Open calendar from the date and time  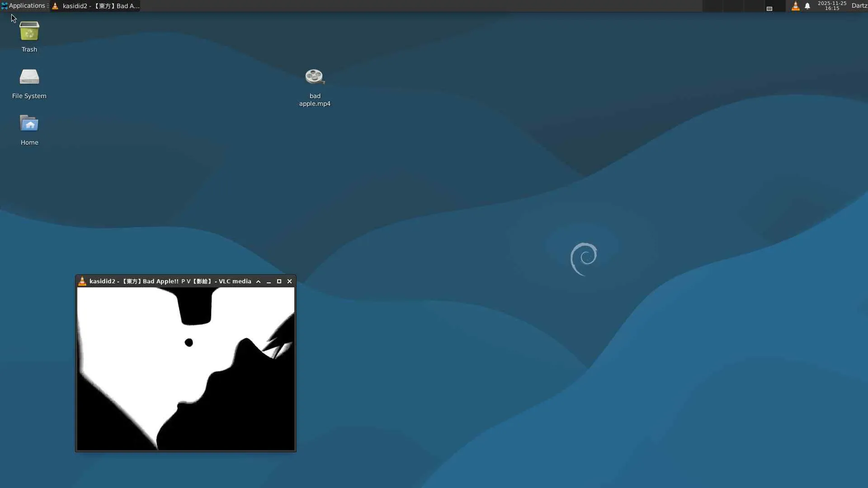pos(832,6)
